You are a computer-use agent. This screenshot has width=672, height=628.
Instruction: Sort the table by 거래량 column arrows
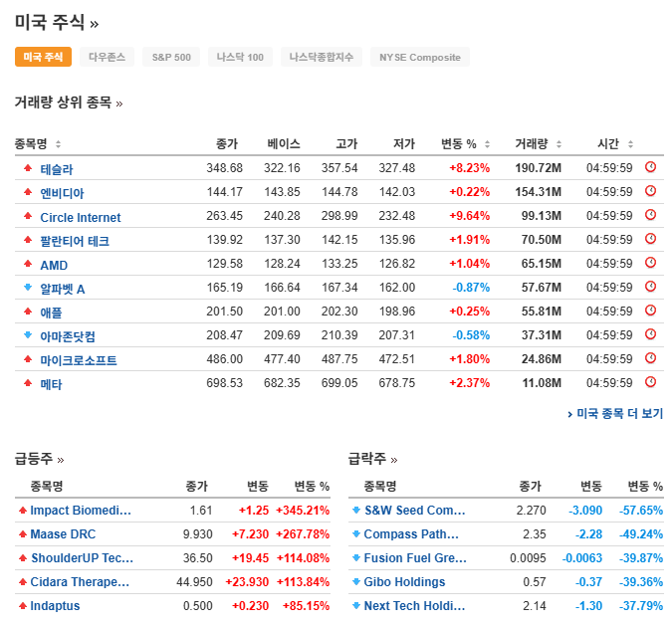tap(559, 144)
